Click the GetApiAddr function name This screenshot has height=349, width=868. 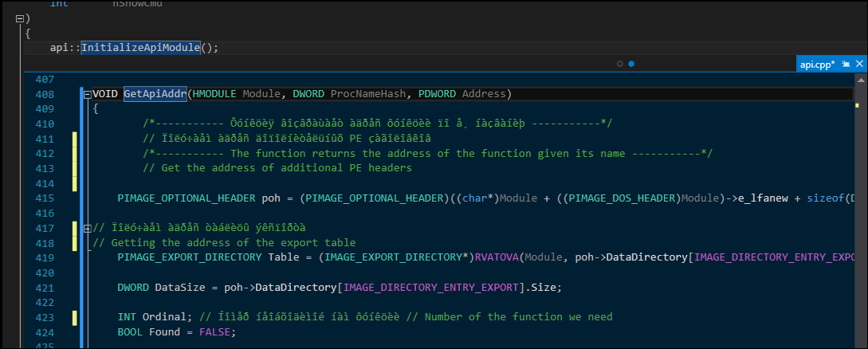coord(155,94)
